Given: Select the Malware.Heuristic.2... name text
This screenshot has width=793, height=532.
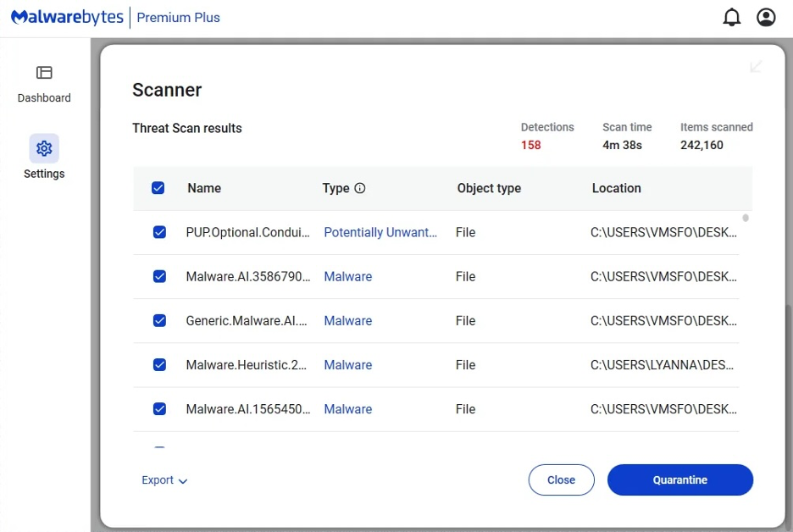Looking at the screenshot, I should 247,364.
